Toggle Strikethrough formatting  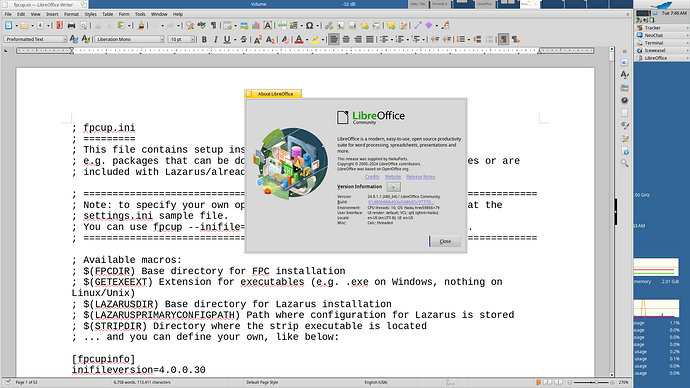(243, 39)
